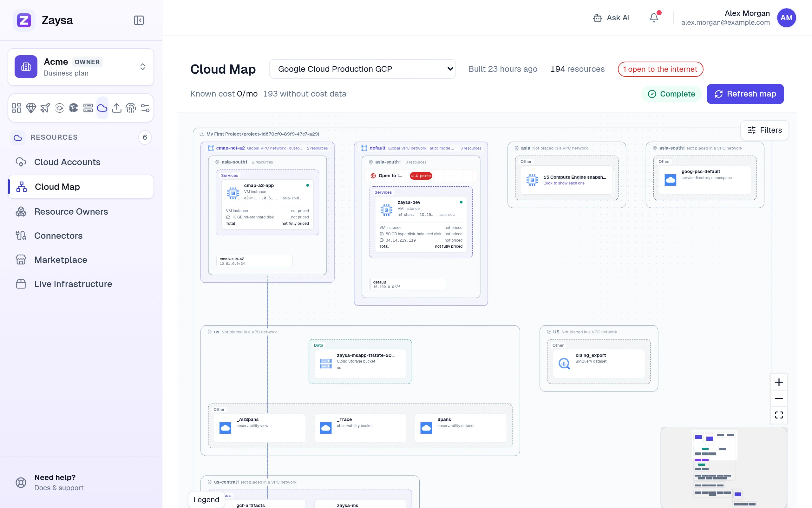Open the upload module icon
This screenshot has height=508, width=812.
pos(116,108)
